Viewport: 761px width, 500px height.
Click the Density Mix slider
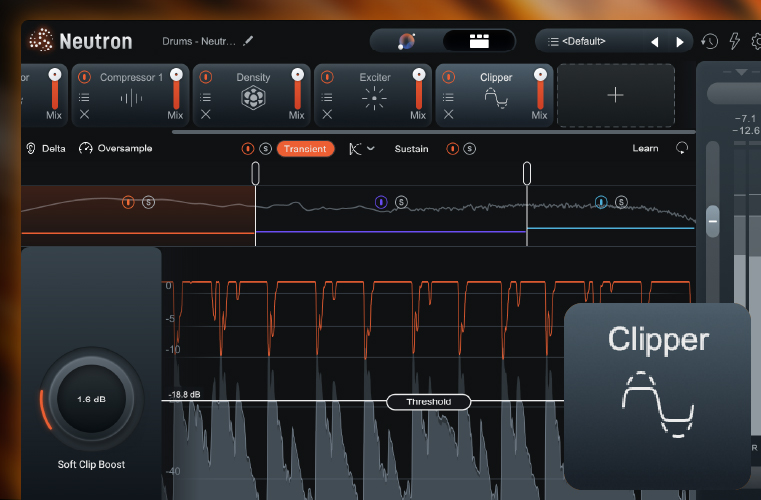pos(298,89)
